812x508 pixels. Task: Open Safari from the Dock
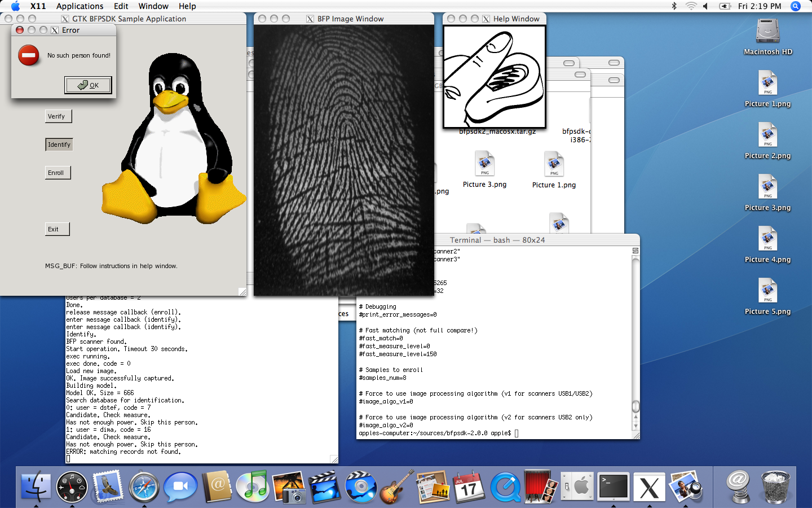click(x=144, y=487)
